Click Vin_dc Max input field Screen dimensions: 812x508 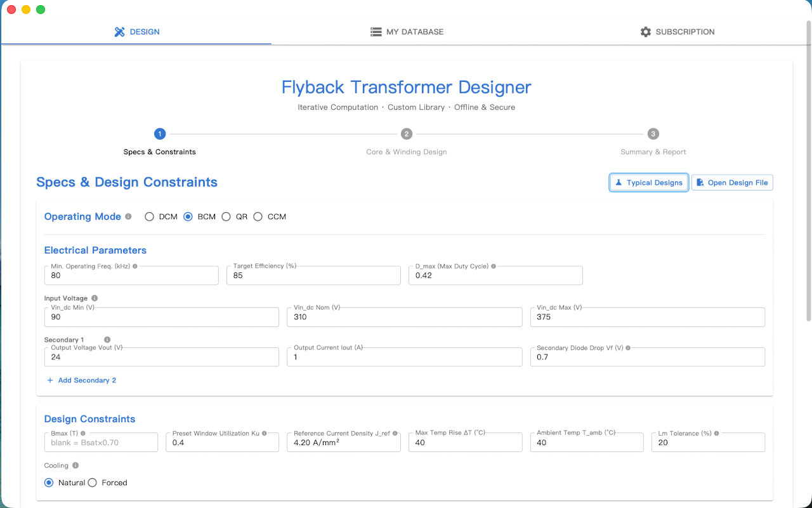point(648,317)
